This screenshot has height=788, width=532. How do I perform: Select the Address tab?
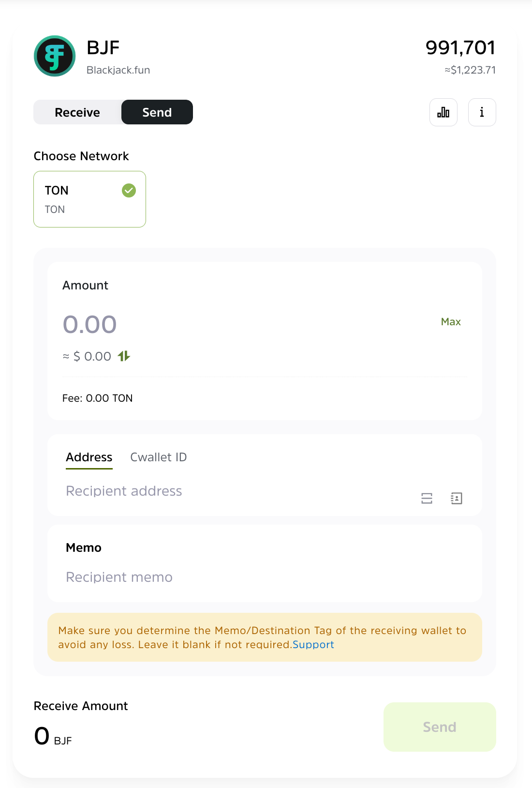point(89,457)
